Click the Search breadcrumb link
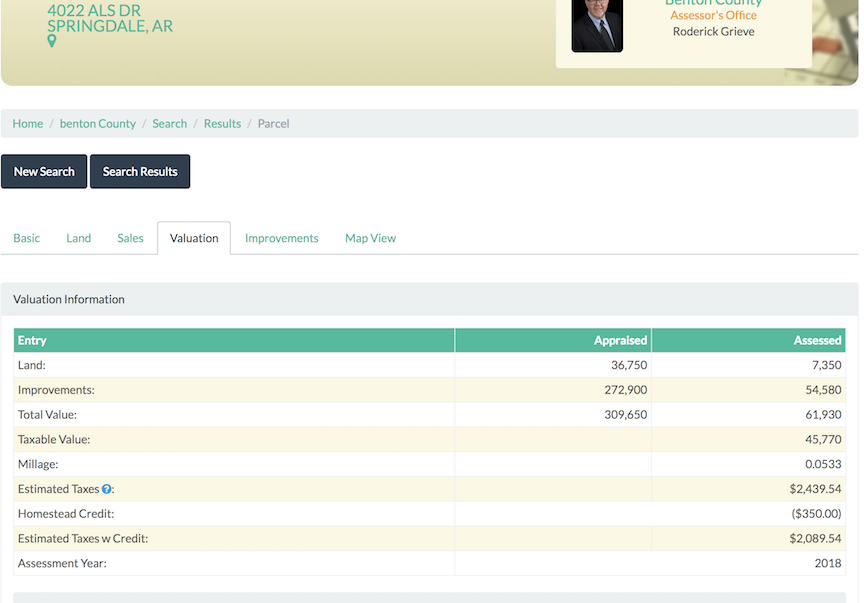The height and width of the screenshot is (603, 864). (x=170, y=123)
